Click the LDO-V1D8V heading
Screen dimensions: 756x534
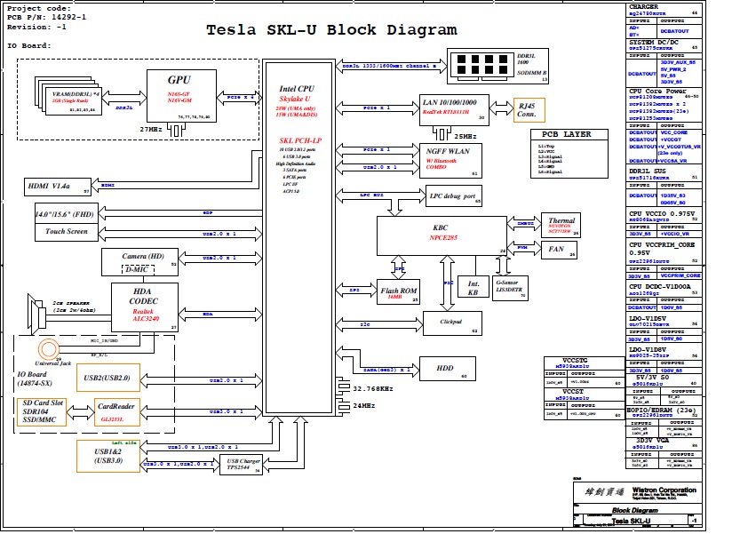click(648, 349)
